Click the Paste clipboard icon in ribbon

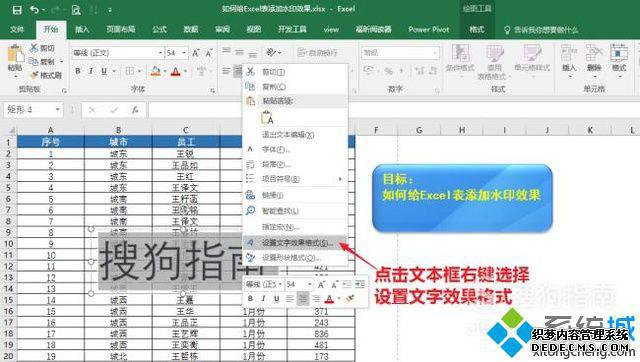click(15, 54)
